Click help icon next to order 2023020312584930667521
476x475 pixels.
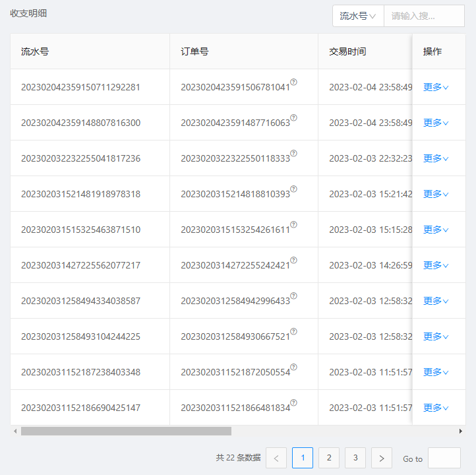[x=293, y=331]
